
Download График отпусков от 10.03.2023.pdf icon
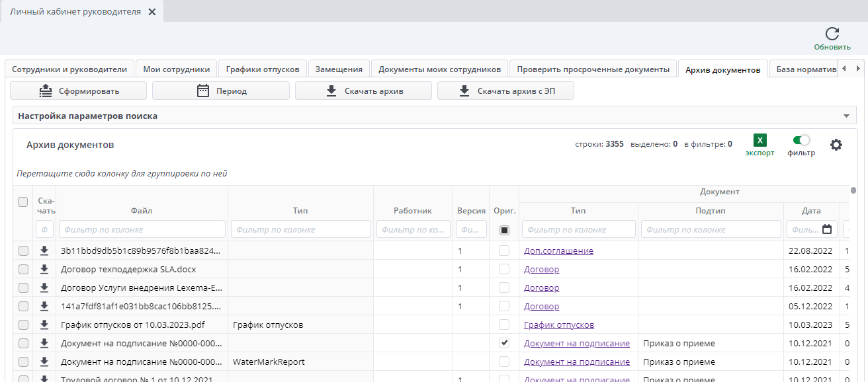(44, 325)
